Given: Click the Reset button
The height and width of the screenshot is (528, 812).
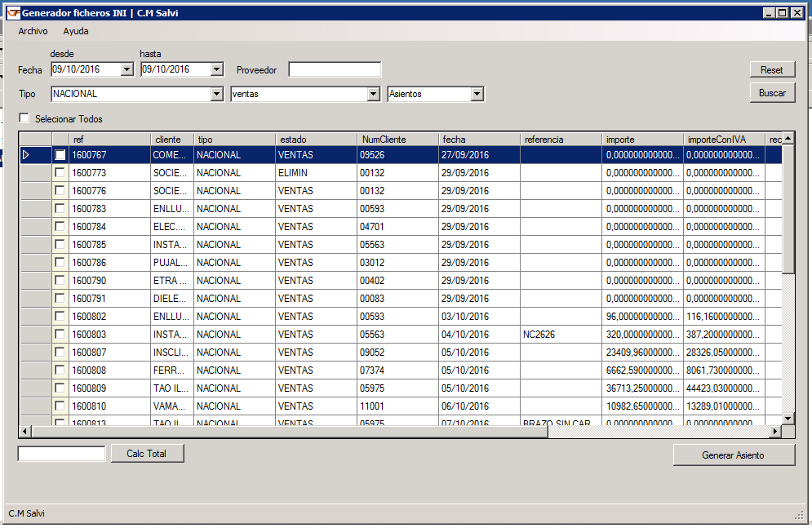Looking at the screenshot, I should [x=771, y=70].
